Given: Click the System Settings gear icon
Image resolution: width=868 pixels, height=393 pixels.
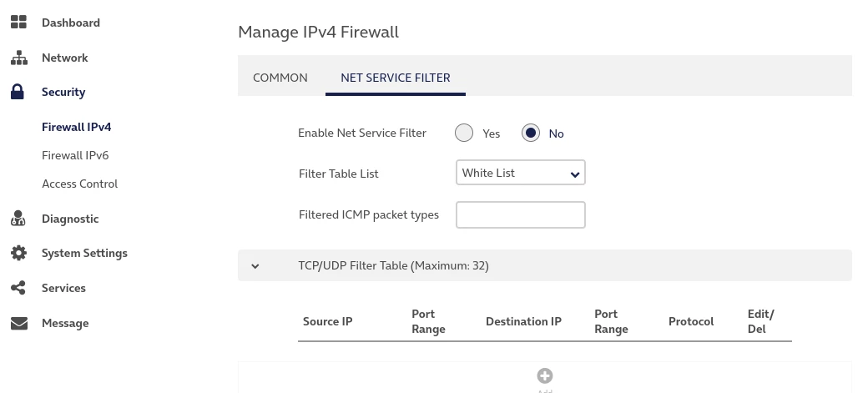Looking at the screenshot, I should [18, 253].
